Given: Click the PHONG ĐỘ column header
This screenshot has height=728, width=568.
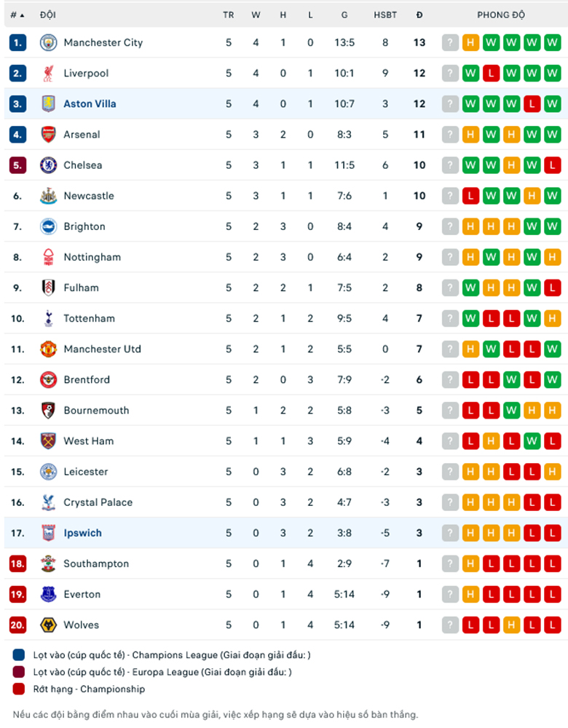Looking at the screenshot, I should [x=501, y=15].
